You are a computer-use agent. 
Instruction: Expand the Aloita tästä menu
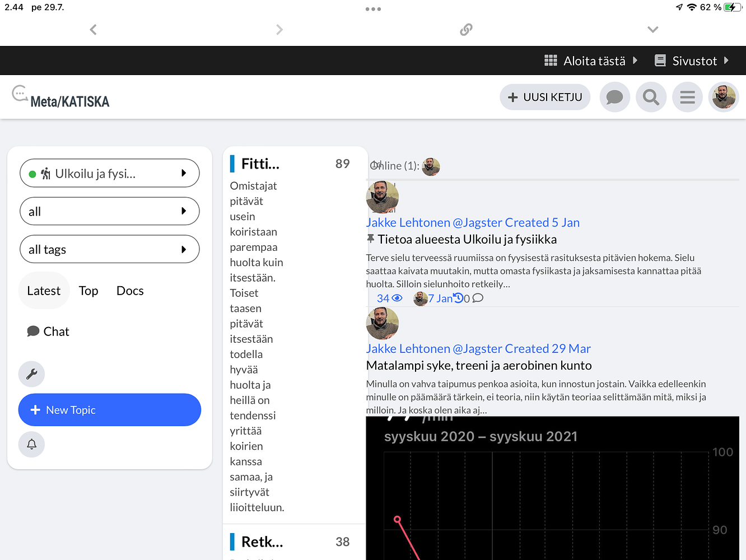(591, 61)
